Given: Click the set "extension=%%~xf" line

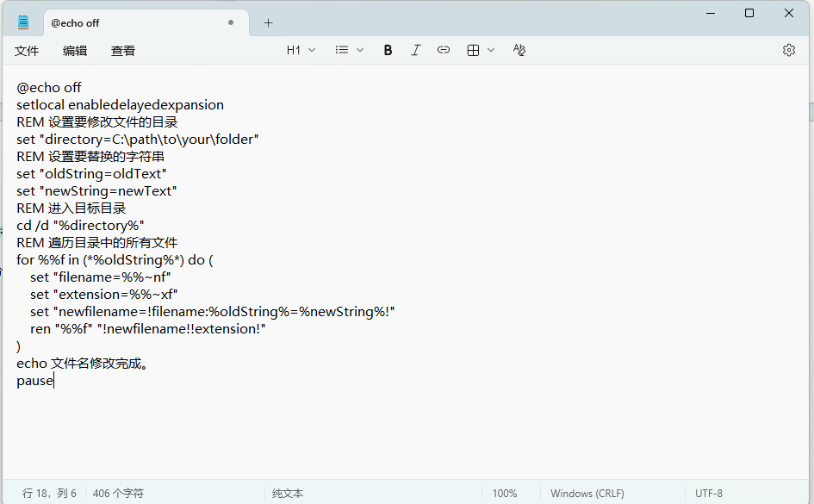Looking at the screenshot, I should click(104, 295).
